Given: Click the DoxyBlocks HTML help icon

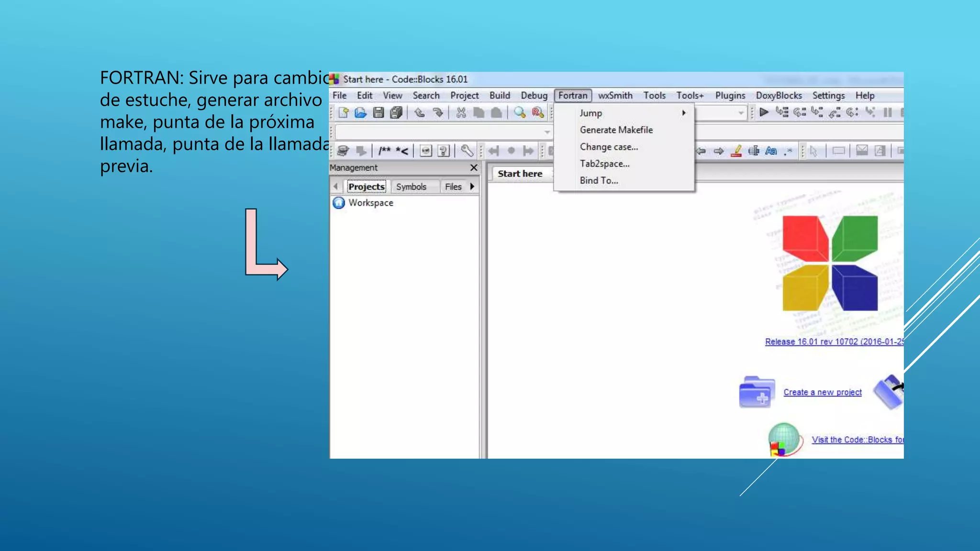Looking at the screenshot, I should click(x=444, y=151).
